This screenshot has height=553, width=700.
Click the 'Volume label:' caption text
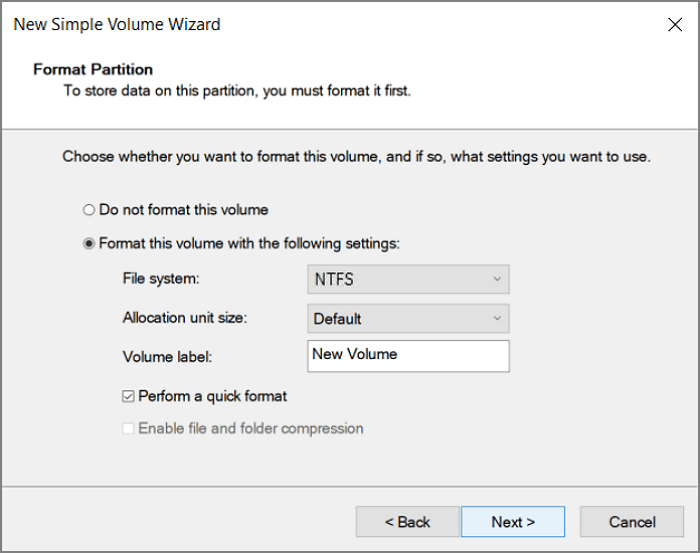pyautogui.click(x=167, y=356)
